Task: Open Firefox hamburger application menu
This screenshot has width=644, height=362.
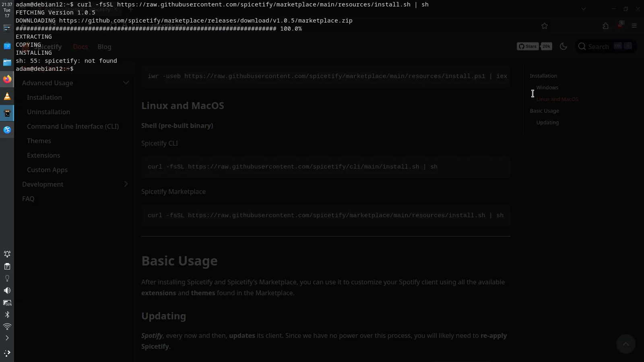Action: (634, 26)
